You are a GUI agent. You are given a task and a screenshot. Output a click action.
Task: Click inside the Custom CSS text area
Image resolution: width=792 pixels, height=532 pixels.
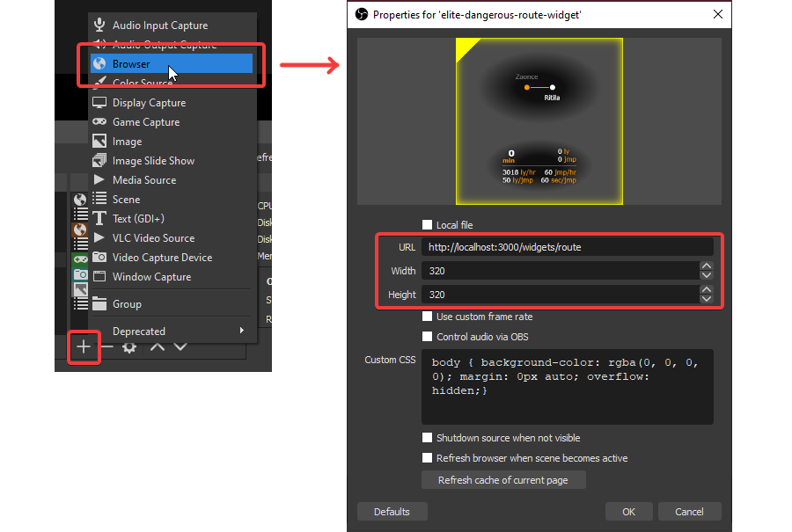pos(568,387)
